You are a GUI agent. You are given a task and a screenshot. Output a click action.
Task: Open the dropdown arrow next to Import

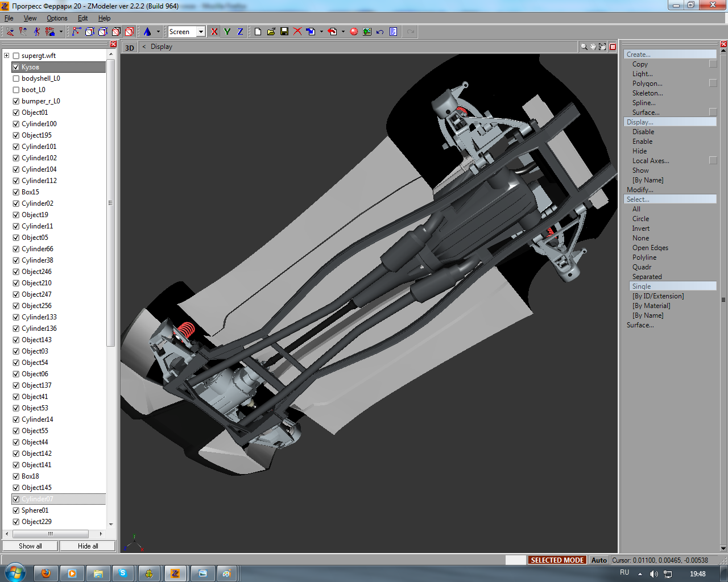[x=321, y=32]
